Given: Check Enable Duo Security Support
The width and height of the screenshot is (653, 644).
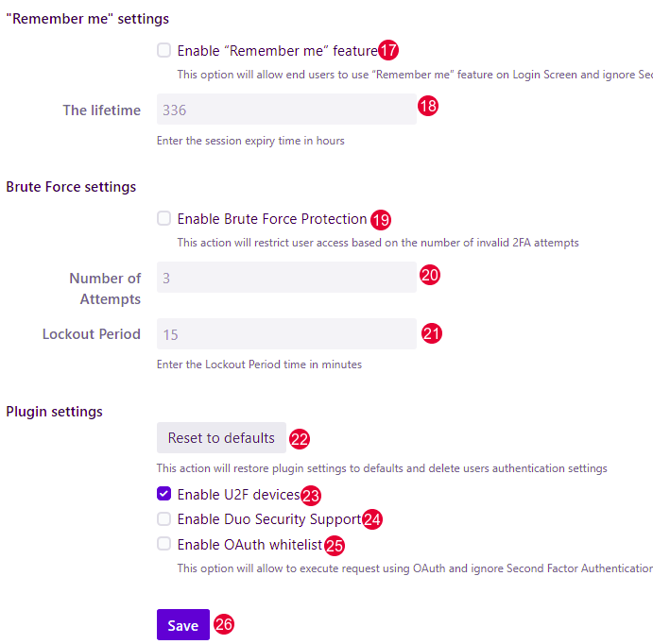Looking at the screenshot, I should 164,519.
